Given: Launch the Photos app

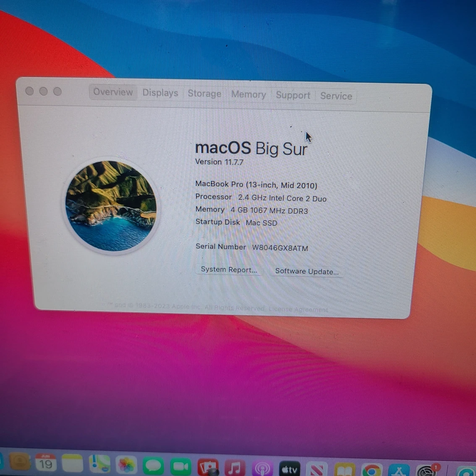Looking at the screenshot, I should pos(126,465).
